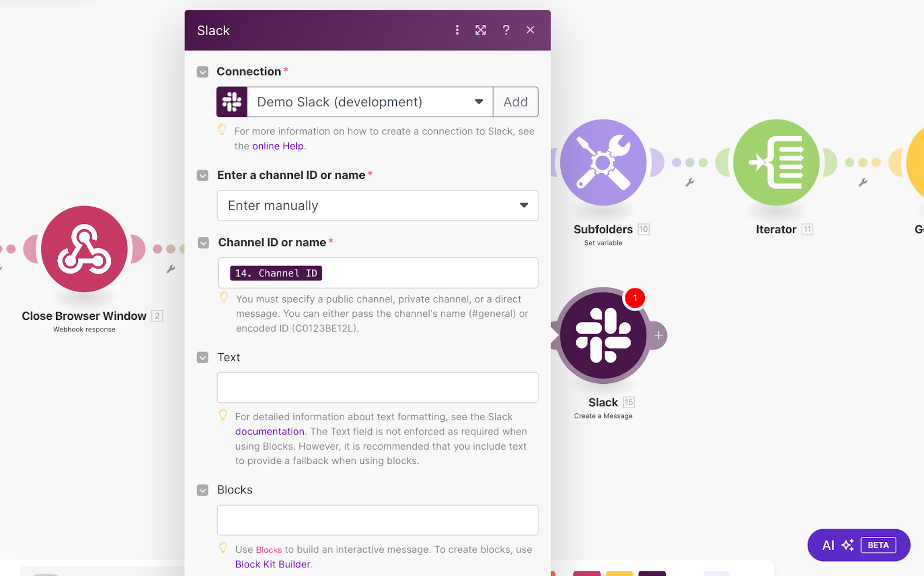The height and width of the screenshot is (576, 924).
Task: Open the AI beta assistant button
Action: click(859, 545)
